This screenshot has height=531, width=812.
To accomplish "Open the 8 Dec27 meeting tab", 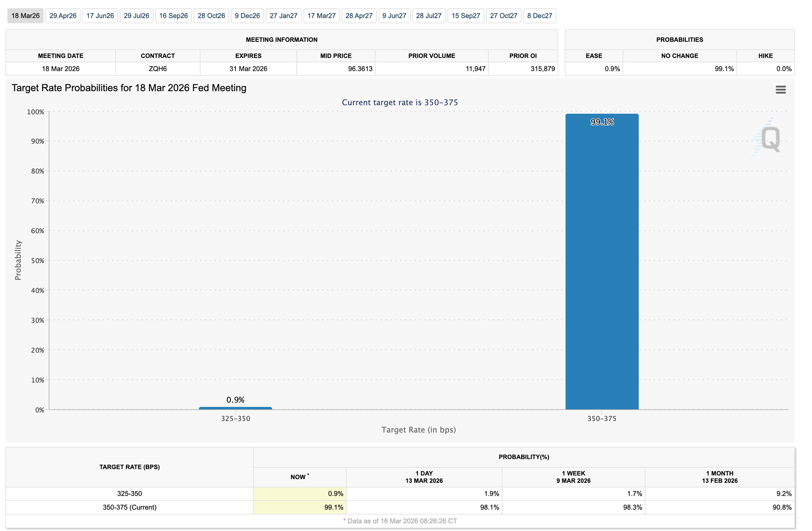I will point(540,16).
